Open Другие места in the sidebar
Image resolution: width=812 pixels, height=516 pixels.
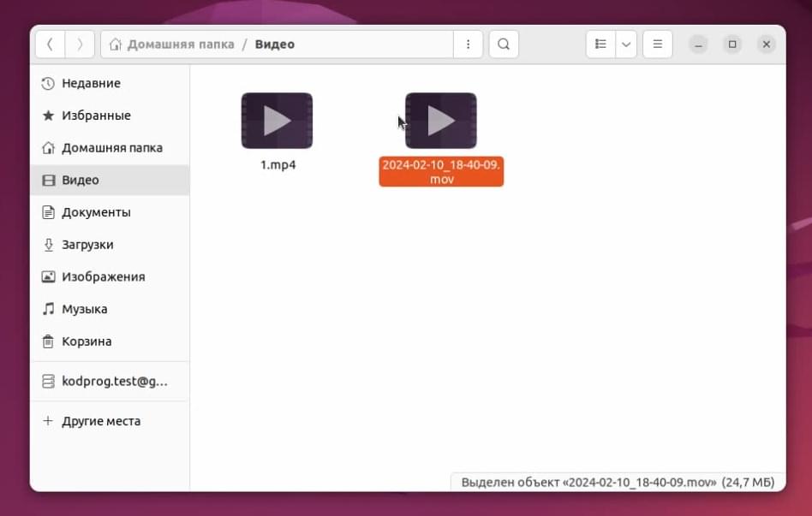click(x=110, y=421)
